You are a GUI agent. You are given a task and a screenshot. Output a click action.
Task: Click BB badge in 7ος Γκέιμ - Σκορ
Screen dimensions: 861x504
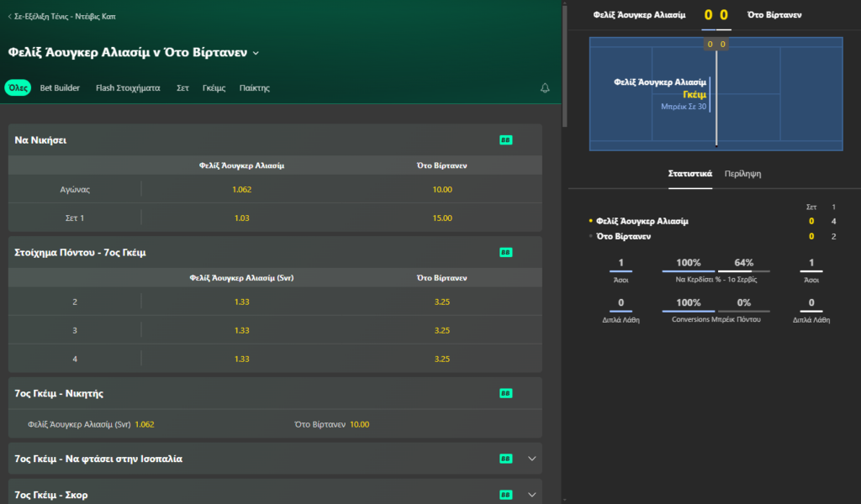point(505,495)
